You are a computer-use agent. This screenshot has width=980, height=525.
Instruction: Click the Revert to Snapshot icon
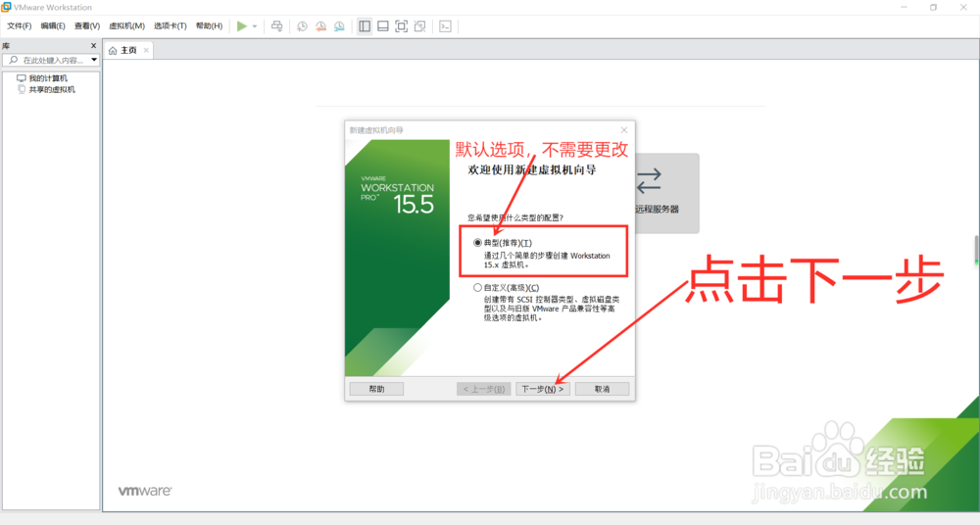320,26
